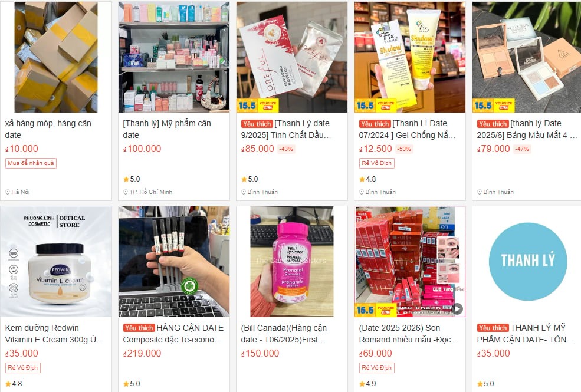Screen dimensions: 581x392
Task: Click the TP. Hồ Chí Minh location pin icon
Action: 125,192
